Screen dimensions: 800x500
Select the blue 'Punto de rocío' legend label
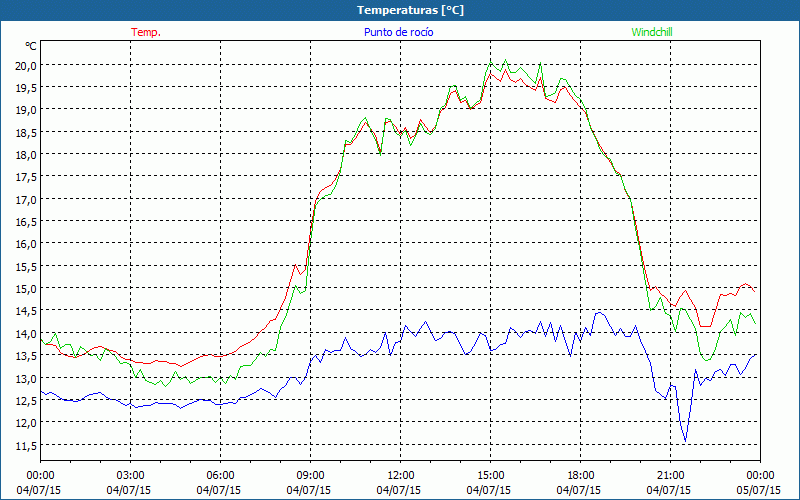[x=398, y=32]
